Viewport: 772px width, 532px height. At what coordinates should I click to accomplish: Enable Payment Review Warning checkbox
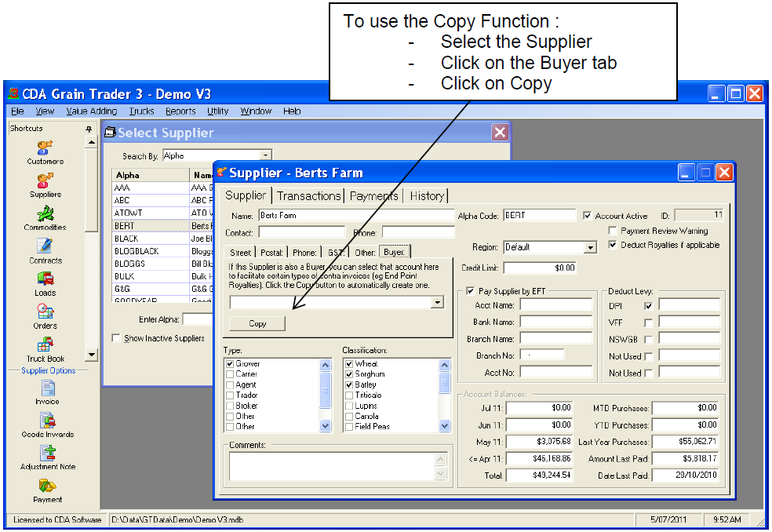(614, 231)
